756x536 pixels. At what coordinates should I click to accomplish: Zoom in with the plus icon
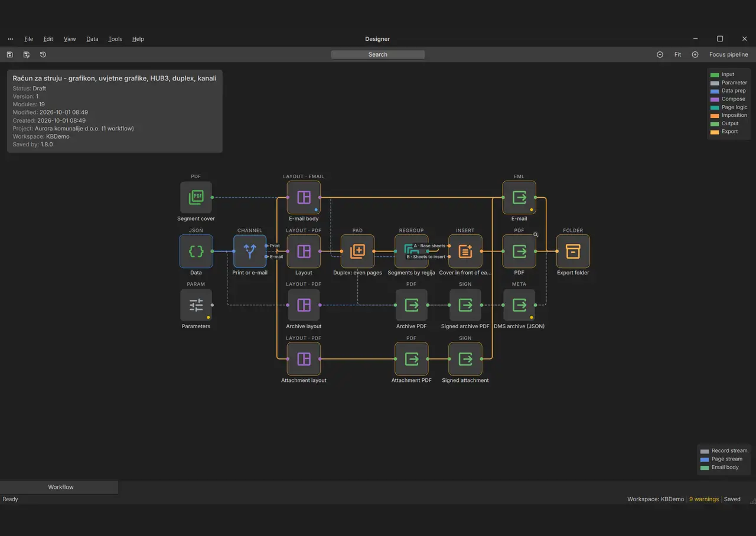coord(695,54)
